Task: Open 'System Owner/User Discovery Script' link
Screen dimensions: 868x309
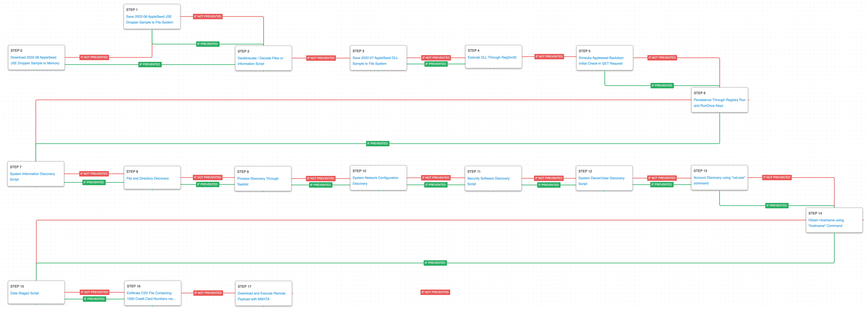Action: [601, 178]
